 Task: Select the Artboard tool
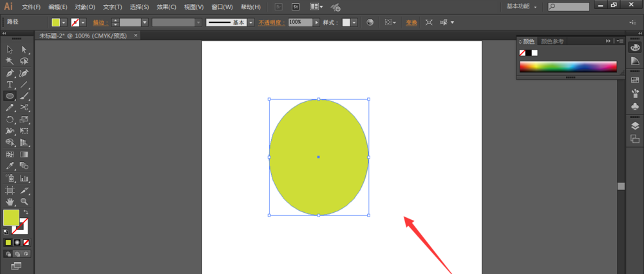tap(10, 190)
